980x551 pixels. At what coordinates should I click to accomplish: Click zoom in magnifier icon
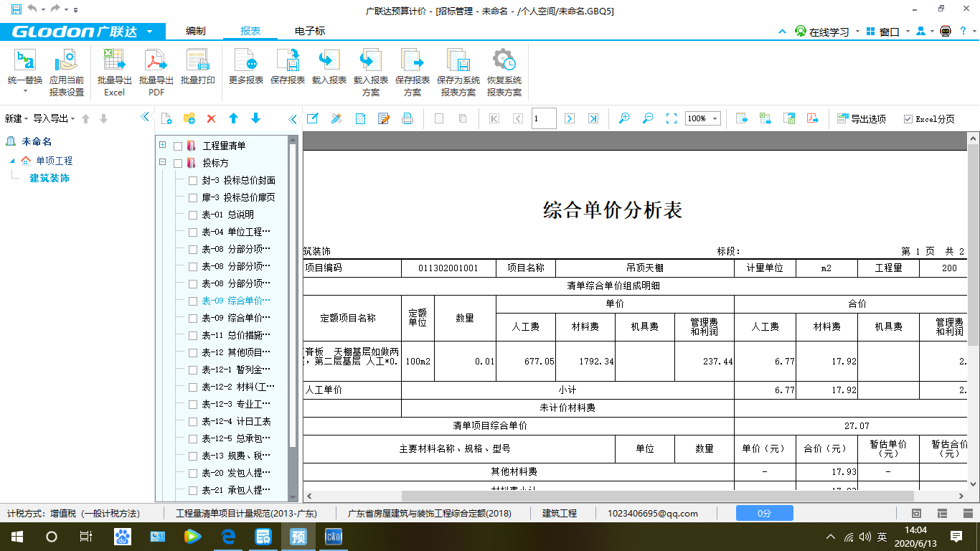624,118
